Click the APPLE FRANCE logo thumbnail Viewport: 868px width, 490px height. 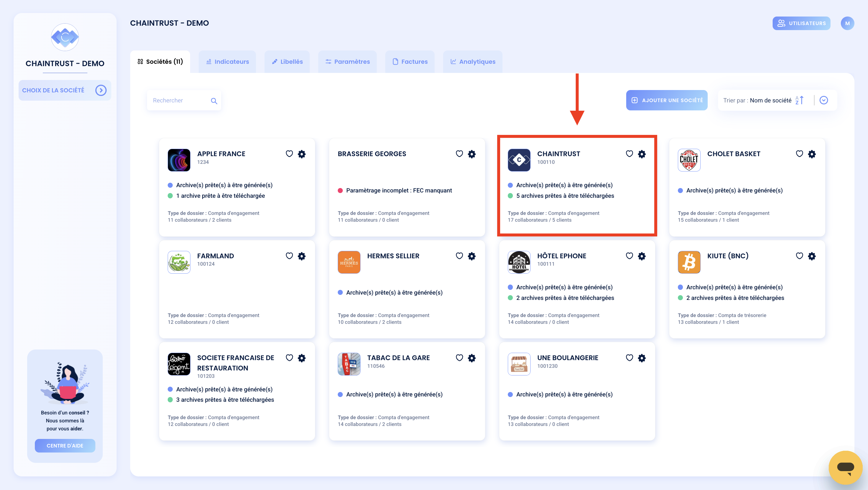coord(179,160)
